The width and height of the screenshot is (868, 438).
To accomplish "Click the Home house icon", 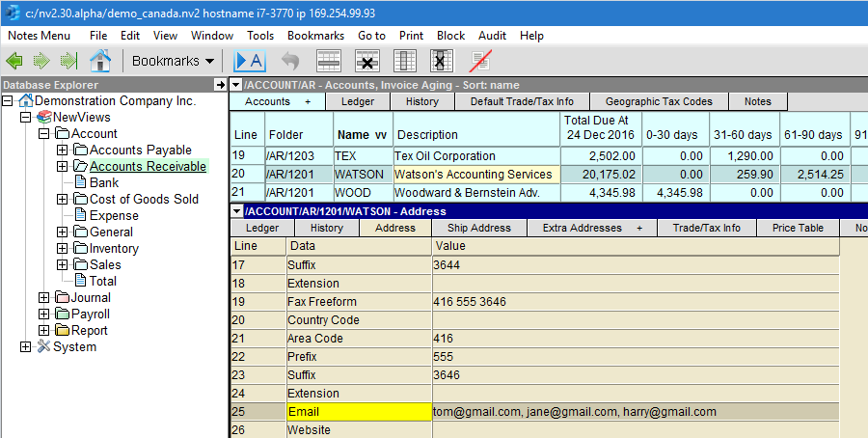I will point(99,61).
